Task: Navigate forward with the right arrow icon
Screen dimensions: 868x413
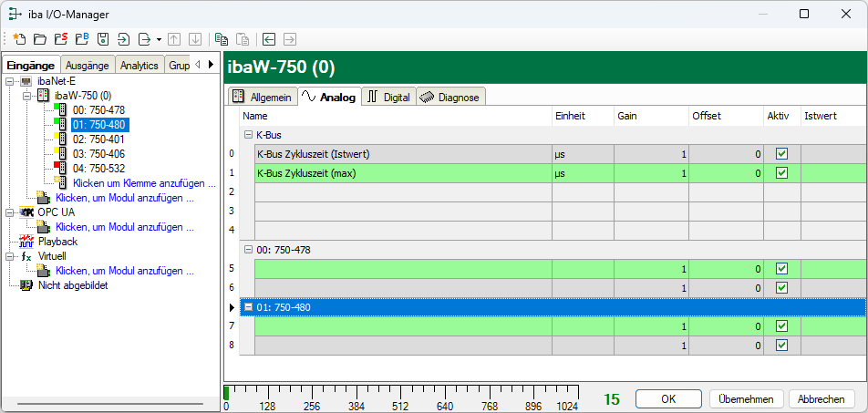Action: click(290, 39)
